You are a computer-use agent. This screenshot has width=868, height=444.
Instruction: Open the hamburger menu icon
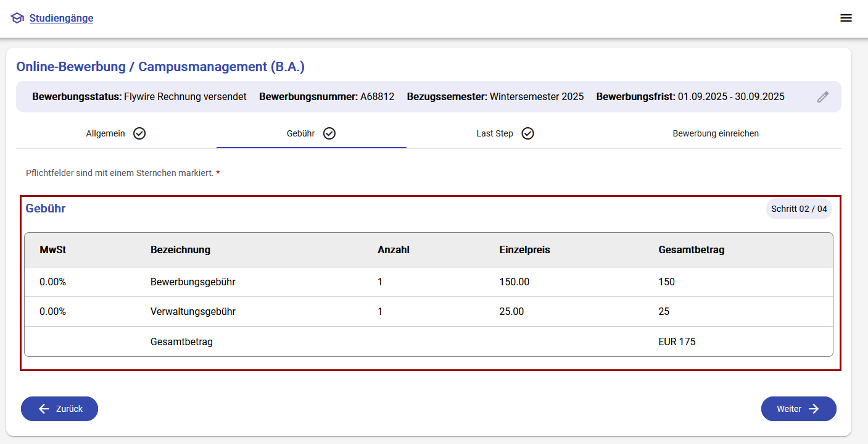pos(846,18)
